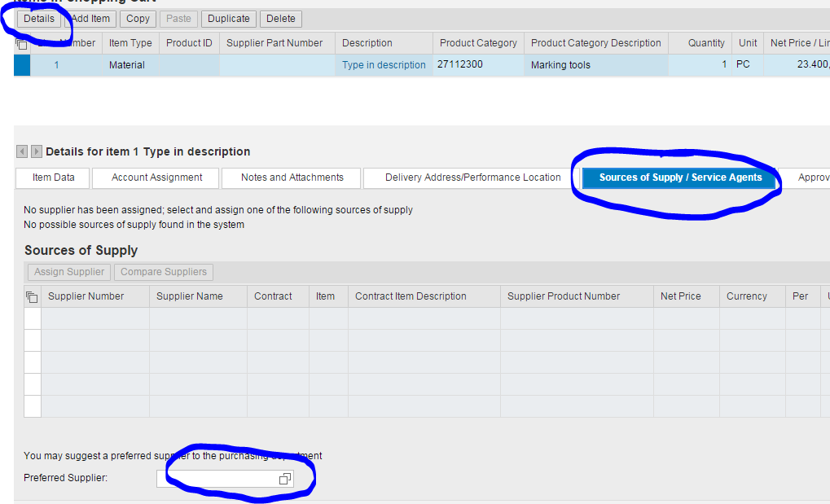Click the Duplicate button
This screenshot has width=830, height=504.
[x=229, y=19]
